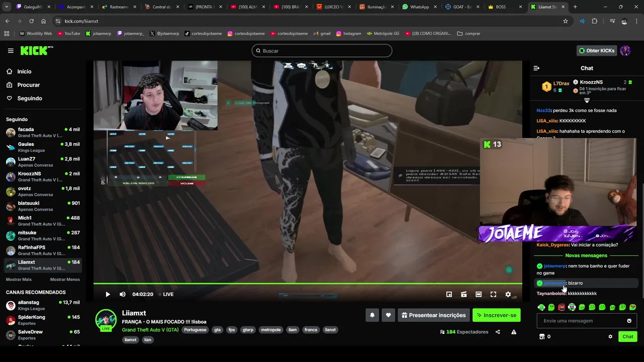Open chat settings gear icon
The width and height of the screenshot is (644, 362).
click(610, 337)
